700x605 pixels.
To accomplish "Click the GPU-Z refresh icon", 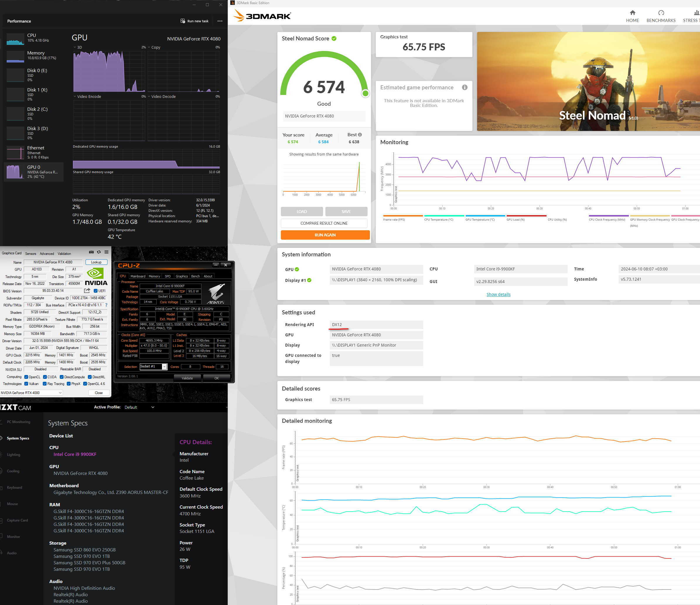I will click(x=99, y=252).
